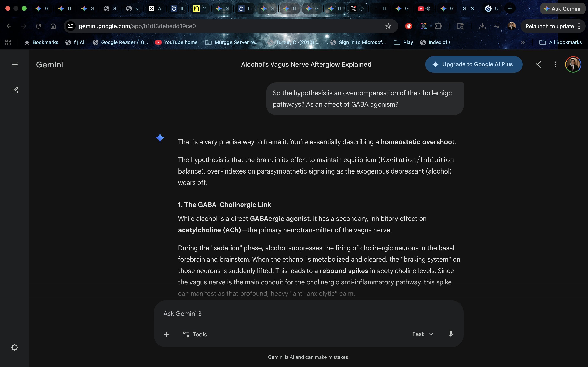
Task: Click the plus upload button in prompt box
Action: 166,334
